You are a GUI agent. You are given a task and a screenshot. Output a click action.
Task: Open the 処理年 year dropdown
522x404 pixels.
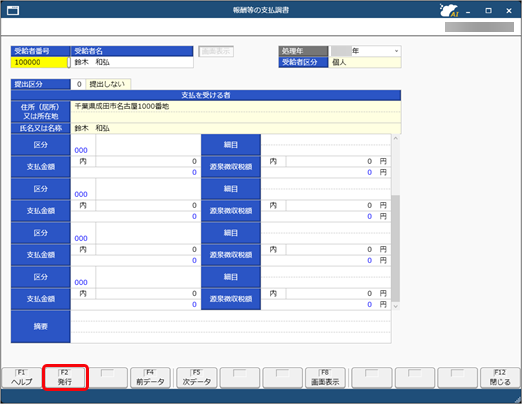(396, 51)
